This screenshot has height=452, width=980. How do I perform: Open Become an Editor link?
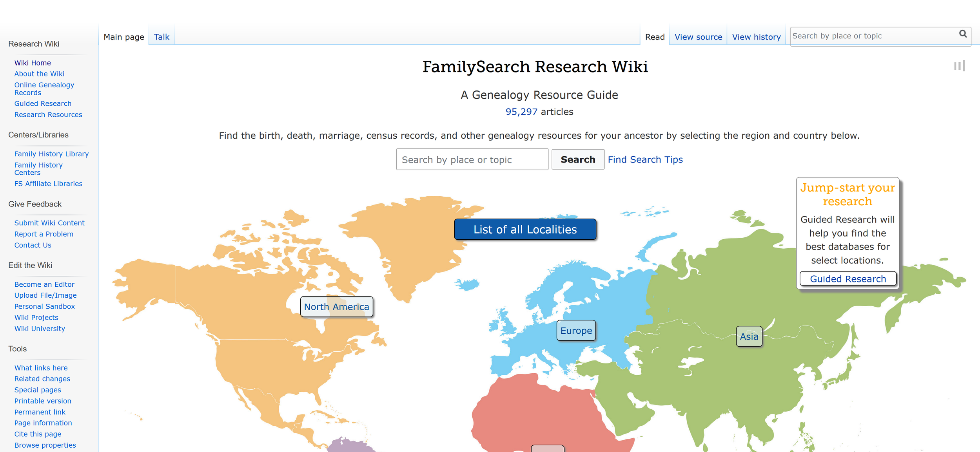[x=44, y=284]
